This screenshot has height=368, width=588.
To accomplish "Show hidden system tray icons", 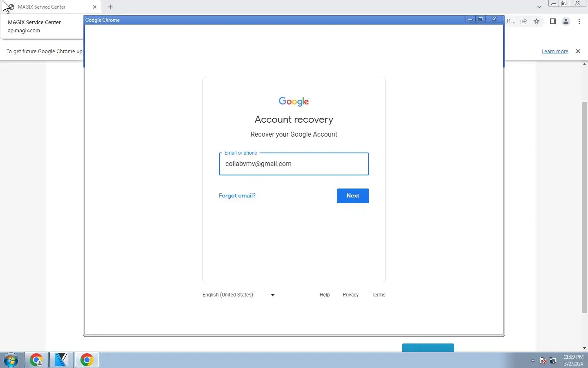I will [533, 360].
